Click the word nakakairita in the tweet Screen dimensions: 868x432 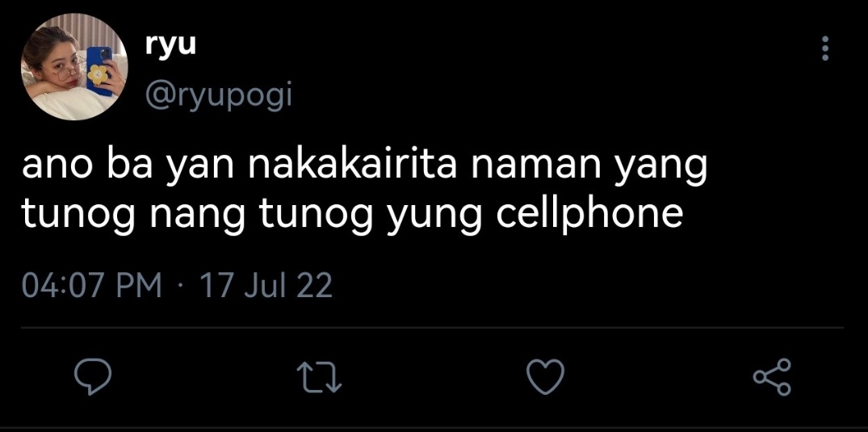[x=353, y=166]
